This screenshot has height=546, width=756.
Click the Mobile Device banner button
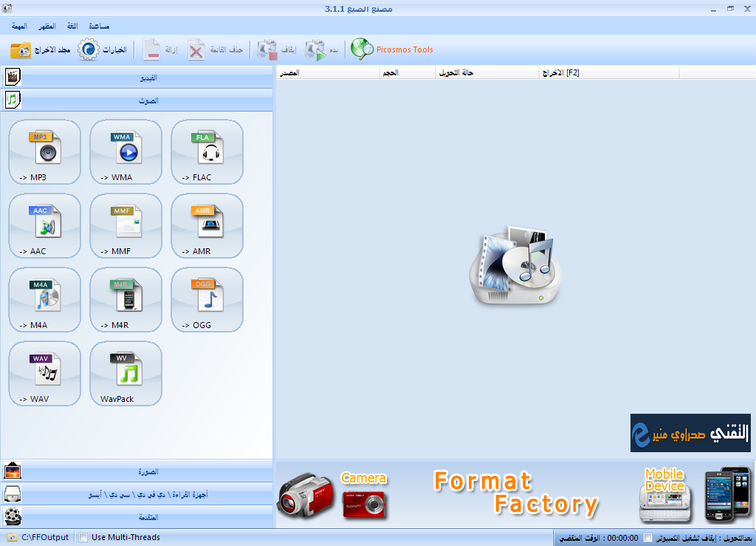(664, 495)
